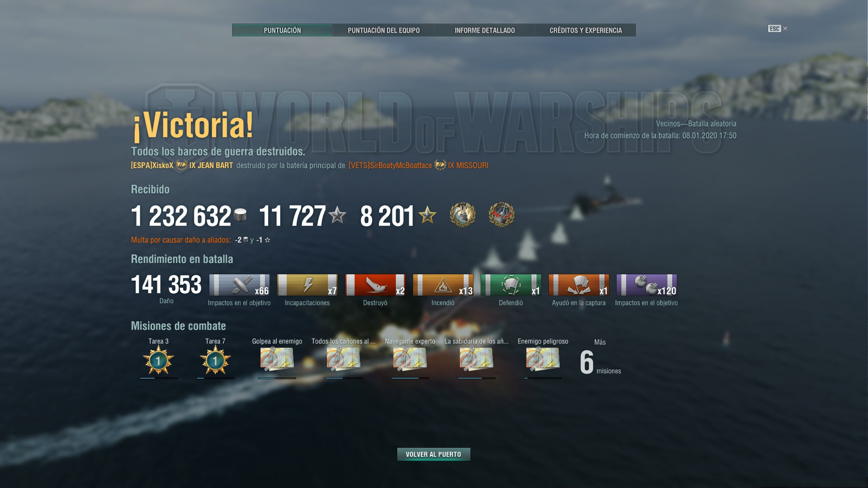Open the Puntuación del equipo tab
This screenshot has width=868, height=488.
(383, 30)
